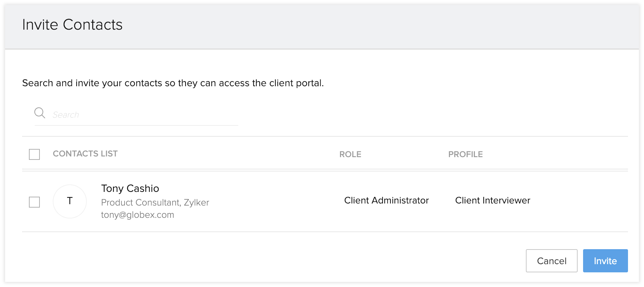
Task: Click the PROFILE column header
Action: click(465, 154)
